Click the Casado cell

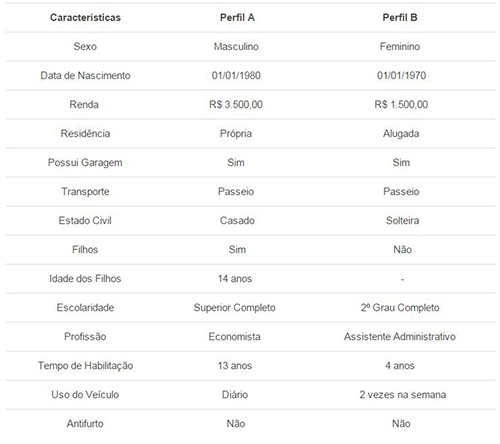coord(237,220)
